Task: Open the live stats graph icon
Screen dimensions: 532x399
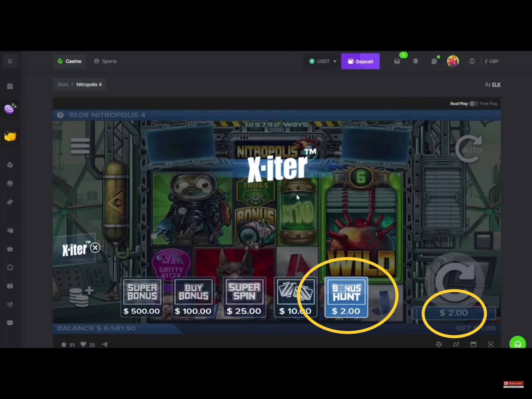Action: (456, 344)
